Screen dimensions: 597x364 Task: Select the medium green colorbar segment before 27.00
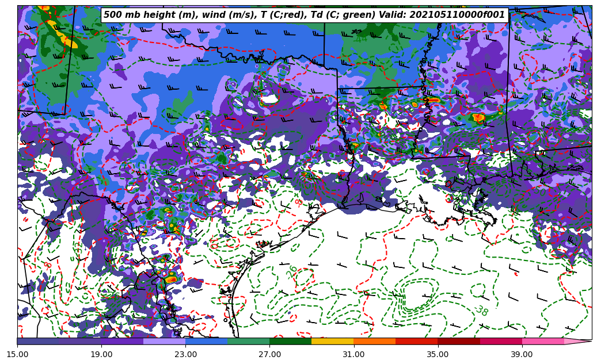[249, 341]
